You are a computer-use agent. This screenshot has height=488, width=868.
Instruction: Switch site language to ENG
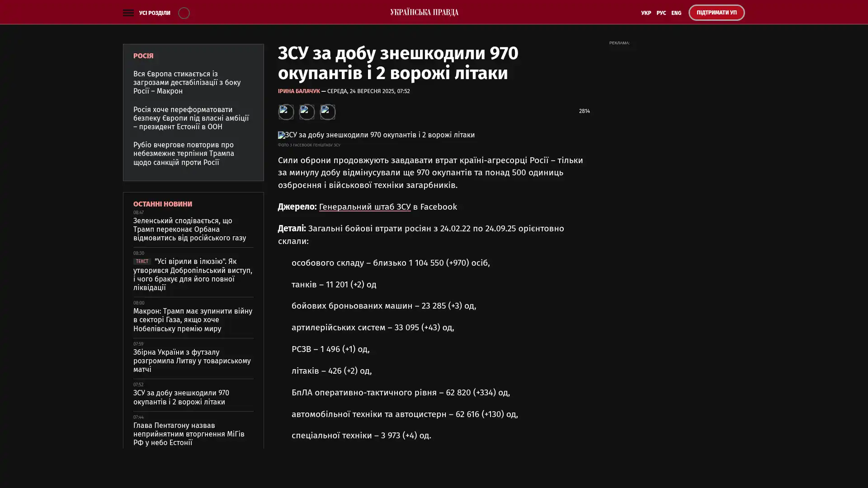tap(676, 13)
